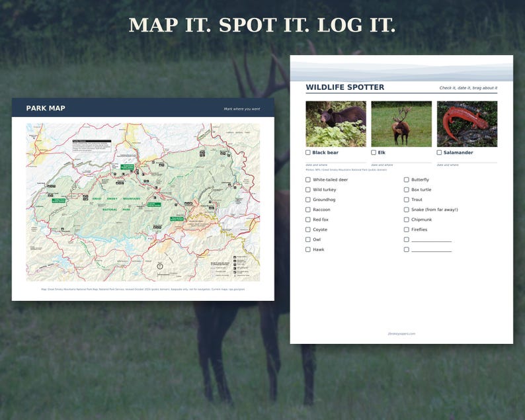Viewport: 525px width, 420px height.
Task: Check the Red fox checkbox
Action: coord(308,220)
